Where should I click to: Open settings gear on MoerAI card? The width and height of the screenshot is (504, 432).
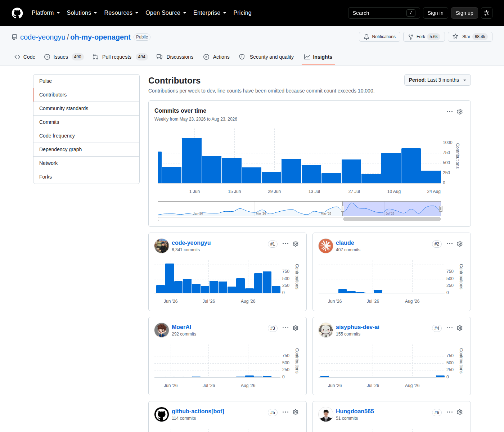[296, 328]
